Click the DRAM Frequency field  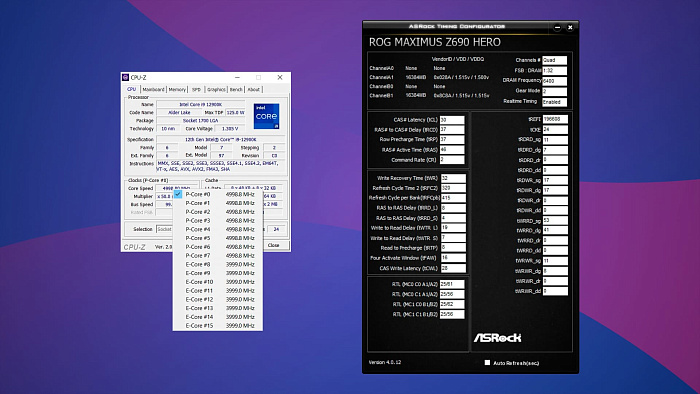[554, 81]
